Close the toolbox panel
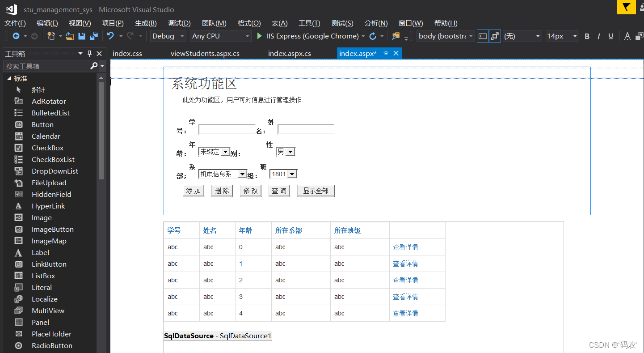The image size is (644, 353). 99,54
